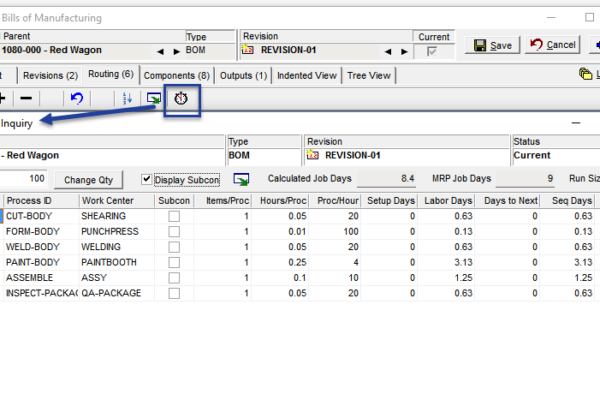Click the PUNCHPRESS work center cell

(x=117, y=232)
